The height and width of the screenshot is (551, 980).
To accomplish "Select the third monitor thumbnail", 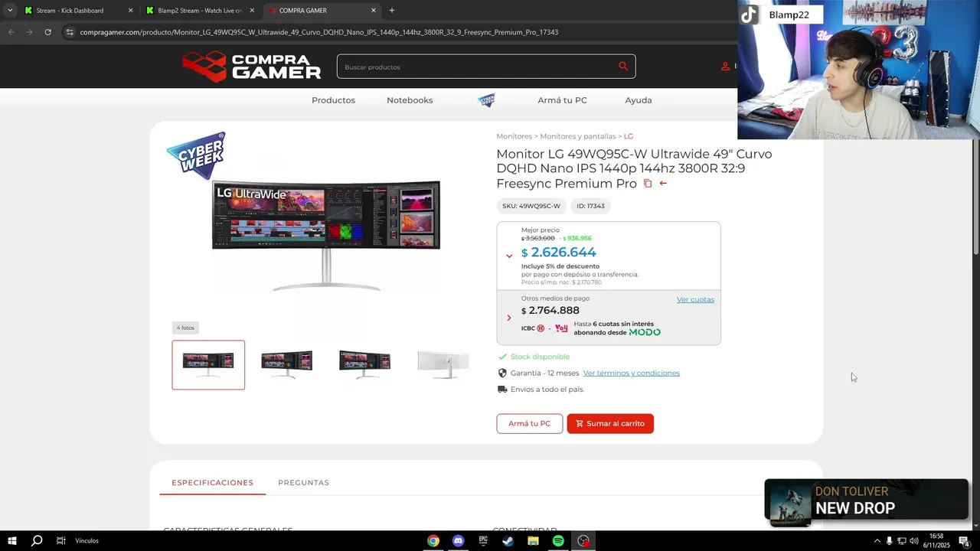I will 364,365.
